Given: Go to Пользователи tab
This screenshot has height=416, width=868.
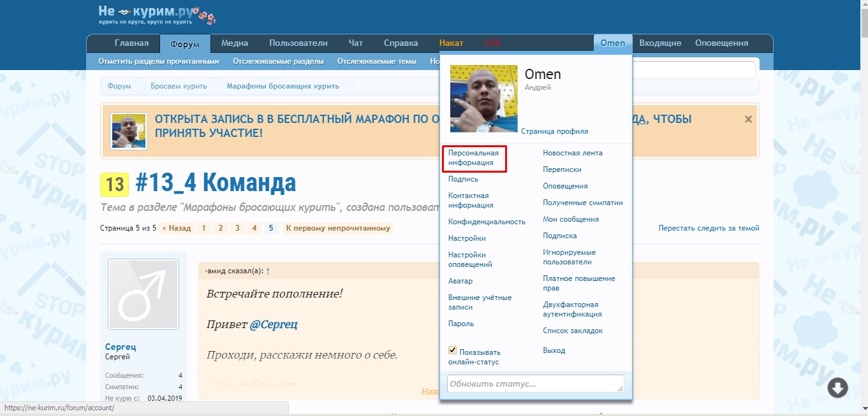Looking at the screenshot, I should pos(298,43).
